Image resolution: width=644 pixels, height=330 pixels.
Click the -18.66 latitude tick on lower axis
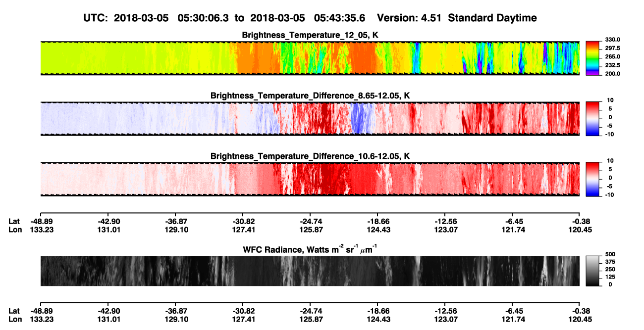[x=377, y=311]
